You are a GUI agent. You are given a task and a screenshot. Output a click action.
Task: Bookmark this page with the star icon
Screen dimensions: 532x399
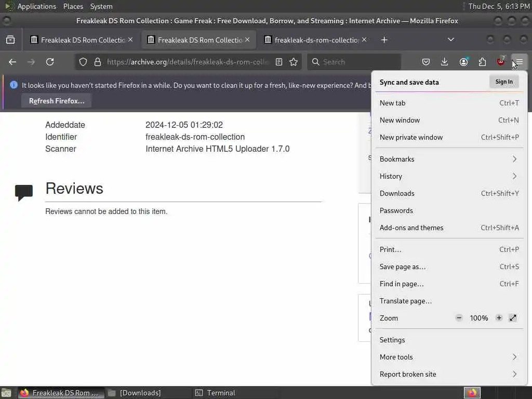[294, 62]
